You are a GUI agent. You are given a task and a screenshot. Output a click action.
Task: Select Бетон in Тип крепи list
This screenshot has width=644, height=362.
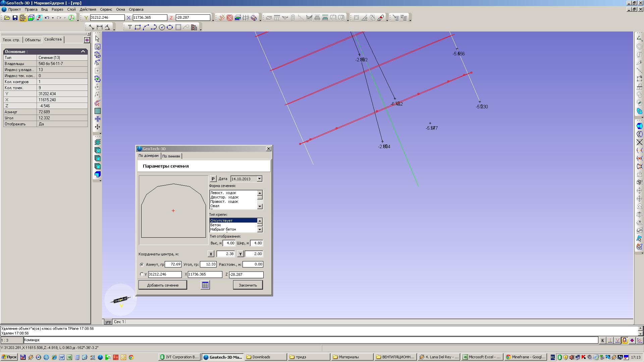pos(215,225)
